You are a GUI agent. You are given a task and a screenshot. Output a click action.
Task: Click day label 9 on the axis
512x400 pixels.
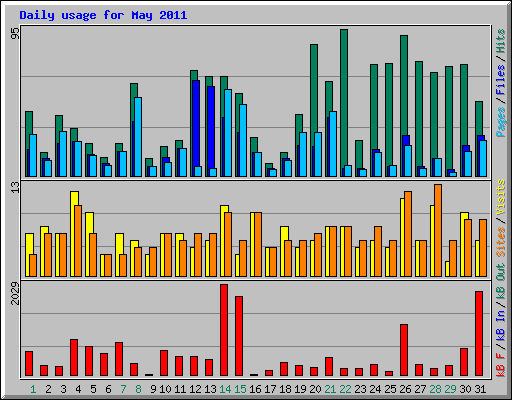pyautogui.click(x=153, y=389)
